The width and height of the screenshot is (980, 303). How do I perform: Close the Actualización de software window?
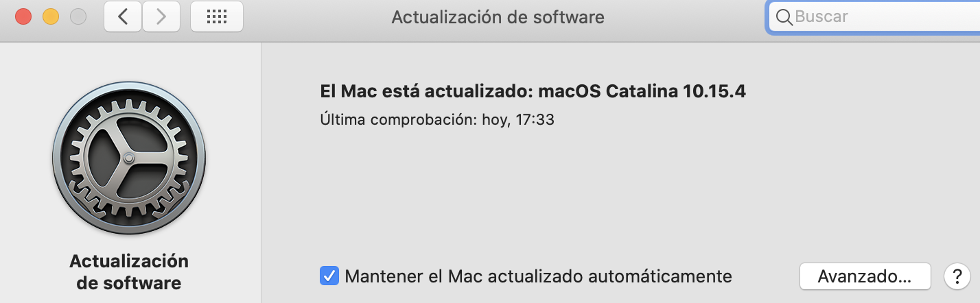click(x=23, y=17)
